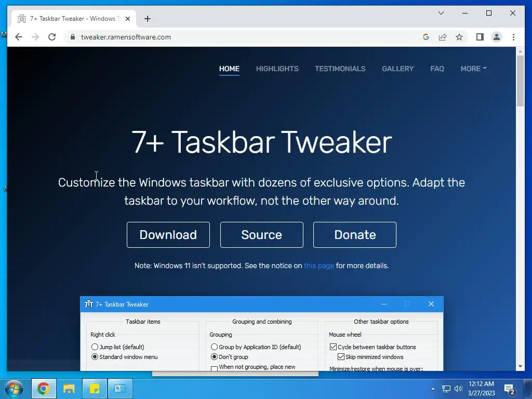This screenshot has height=399, width=532.
Task: Select the 7+ Taskbar Tweaker browser tab
Action: [x=74, y=19]
